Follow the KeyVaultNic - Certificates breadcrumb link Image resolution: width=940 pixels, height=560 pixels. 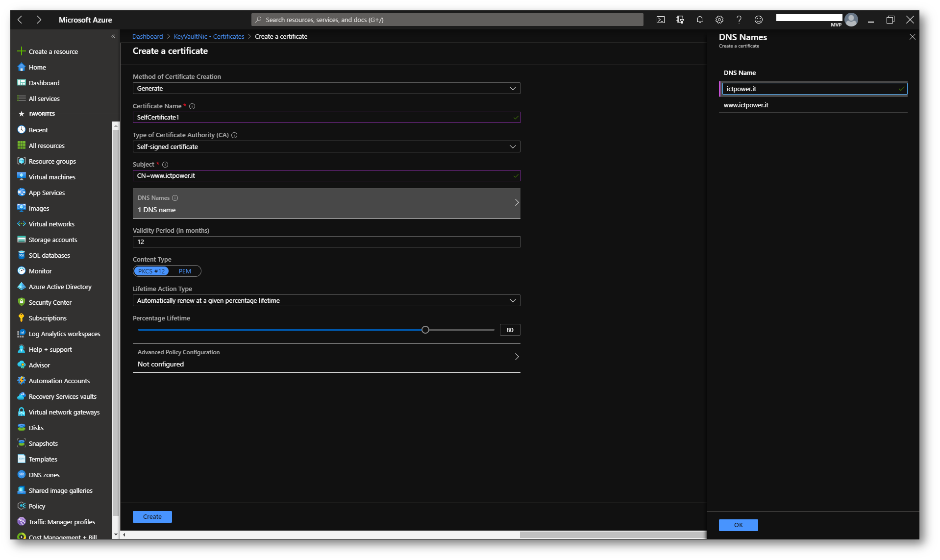point(209,36)
